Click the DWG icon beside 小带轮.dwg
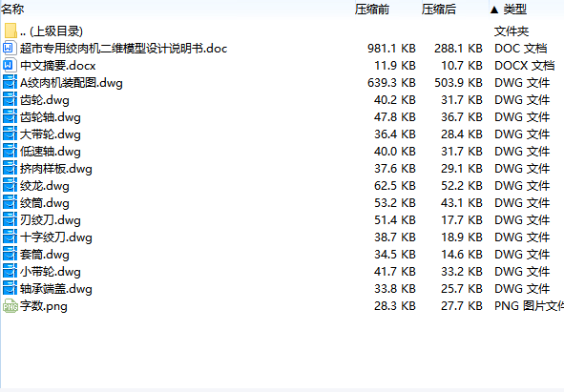This screenshot has height=392, width=564. (x=10, y=272)
